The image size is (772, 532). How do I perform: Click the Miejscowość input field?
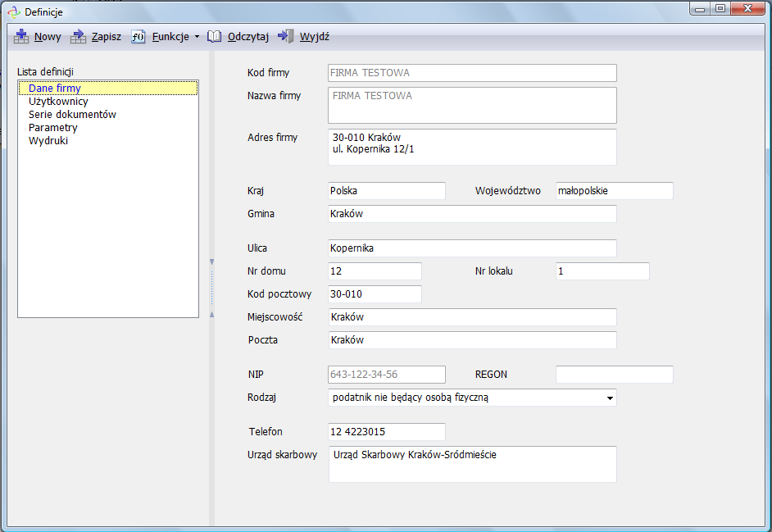(472, 317)
